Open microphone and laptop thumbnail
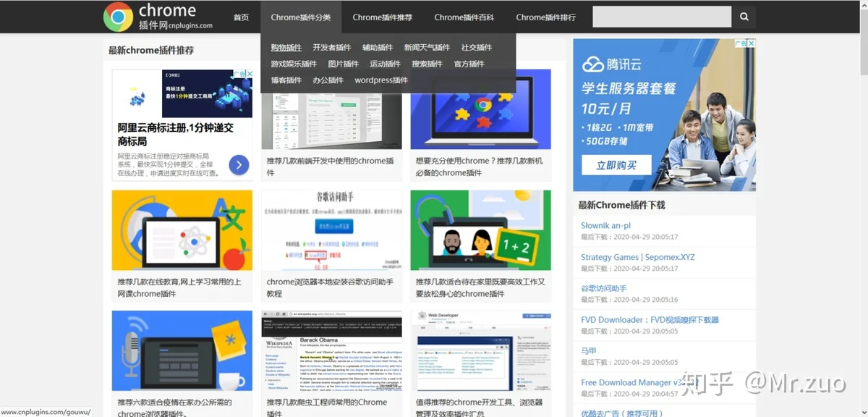Screen dimensions: 868x417 pos(182,351)
